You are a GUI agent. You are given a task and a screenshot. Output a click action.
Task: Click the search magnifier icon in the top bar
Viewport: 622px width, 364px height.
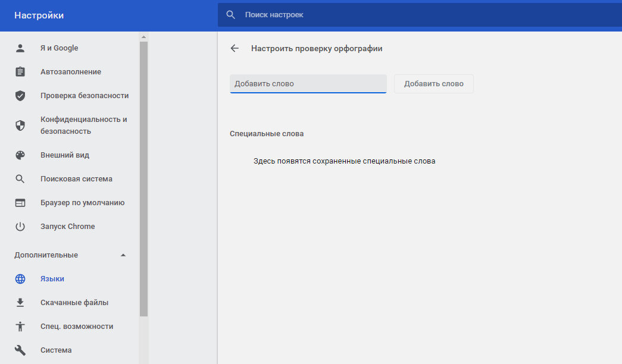click(x=230, y=15)
